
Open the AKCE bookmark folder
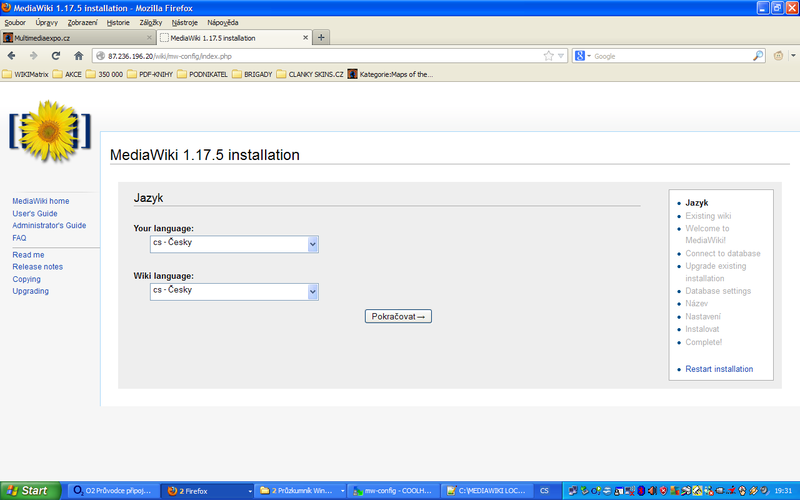(x=67, y=74)
